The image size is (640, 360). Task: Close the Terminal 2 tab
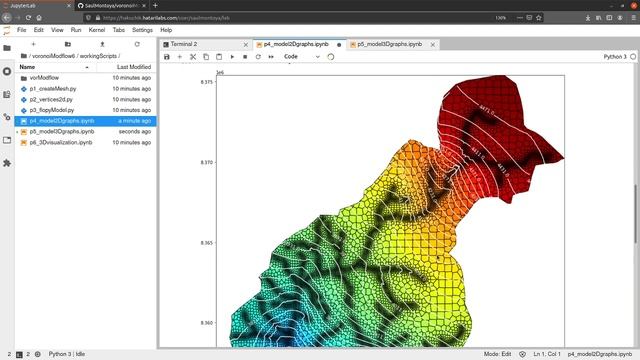coord(246,44)
